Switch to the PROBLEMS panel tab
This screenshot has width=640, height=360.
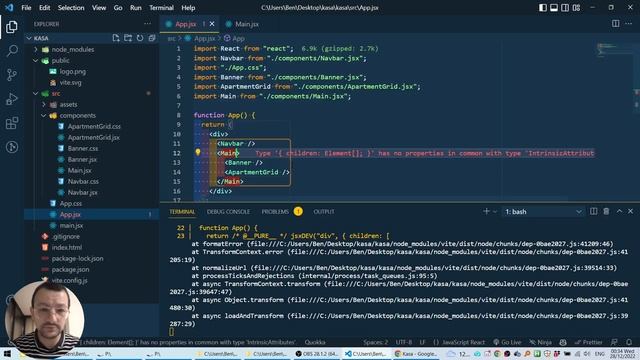coord(275,211)
